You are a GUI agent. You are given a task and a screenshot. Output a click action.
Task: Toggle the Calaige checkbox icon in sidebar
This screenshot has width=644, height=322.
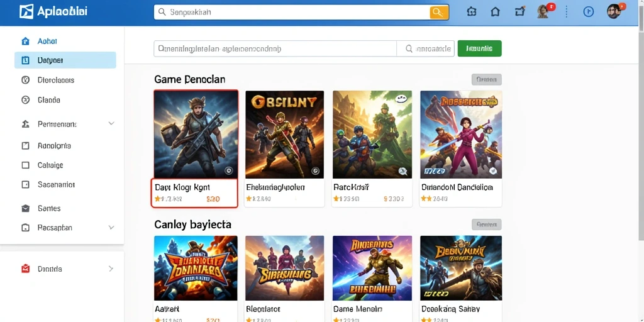click(x=25, y=165)
